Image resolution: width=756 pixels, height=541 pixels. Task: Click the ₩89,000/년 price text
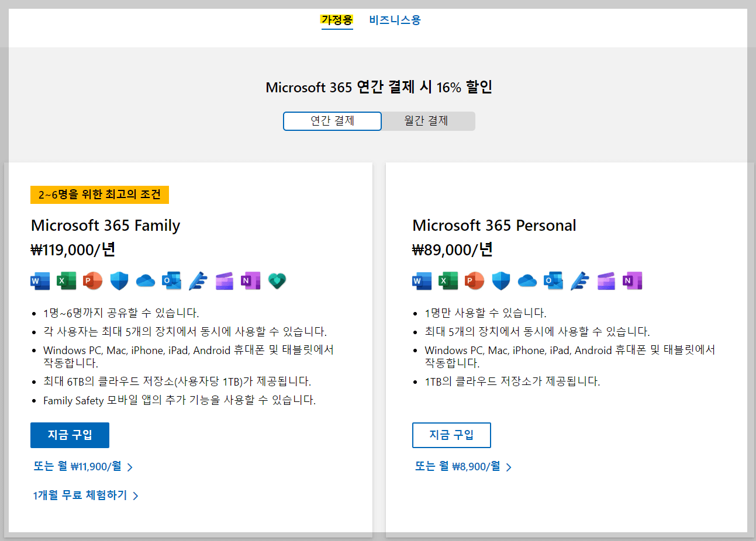coord(453,250)
